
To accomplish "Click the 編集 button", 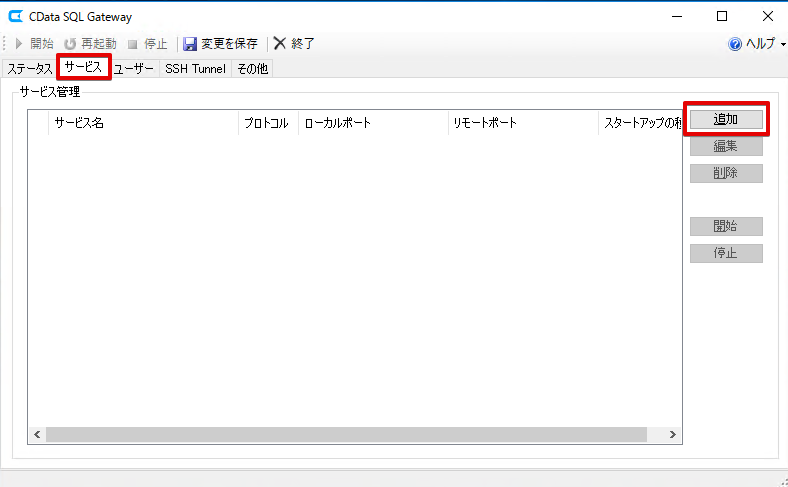I will tap(726, 146).
